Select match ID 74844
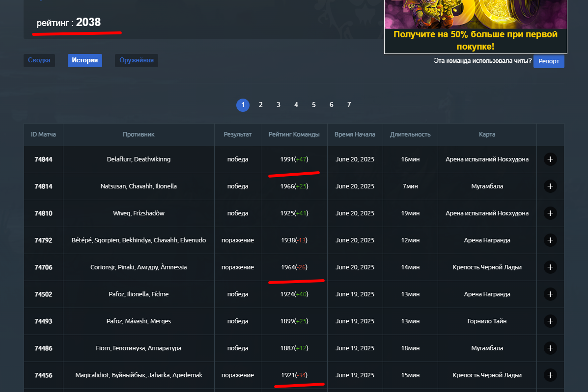This screenshot has height=392, width=588. point(44,159)
